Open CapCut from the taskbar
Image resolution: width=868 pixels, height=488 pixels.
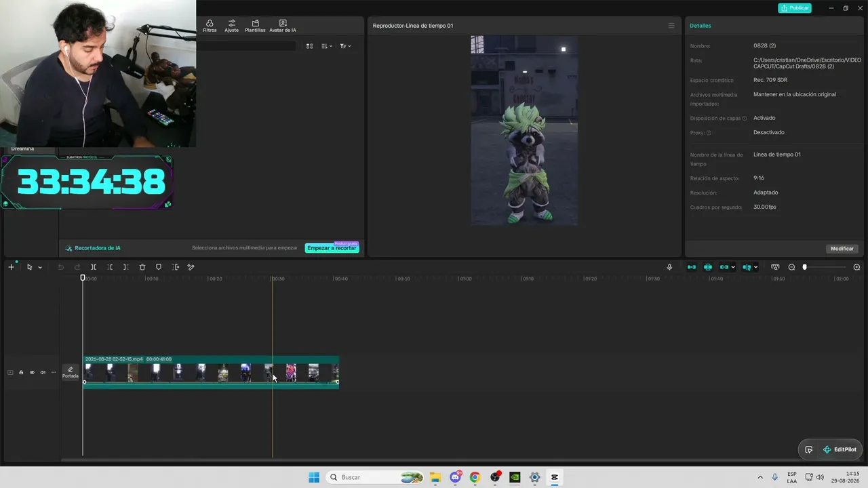point(554,477)
